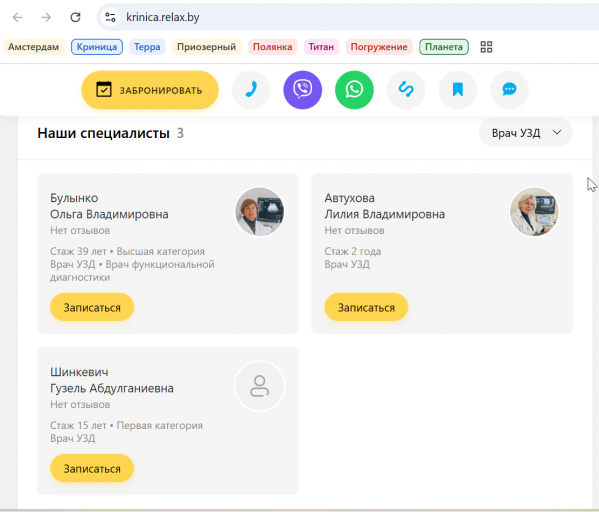The height and width of the screenshot is (512, 599).
Task: Open the Приозерный tab group
Action: [x=206, y=47]
